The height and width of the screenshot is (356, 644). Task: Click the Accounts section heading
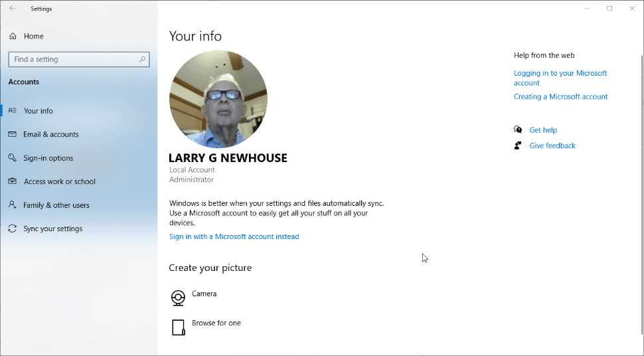(24, 82)
